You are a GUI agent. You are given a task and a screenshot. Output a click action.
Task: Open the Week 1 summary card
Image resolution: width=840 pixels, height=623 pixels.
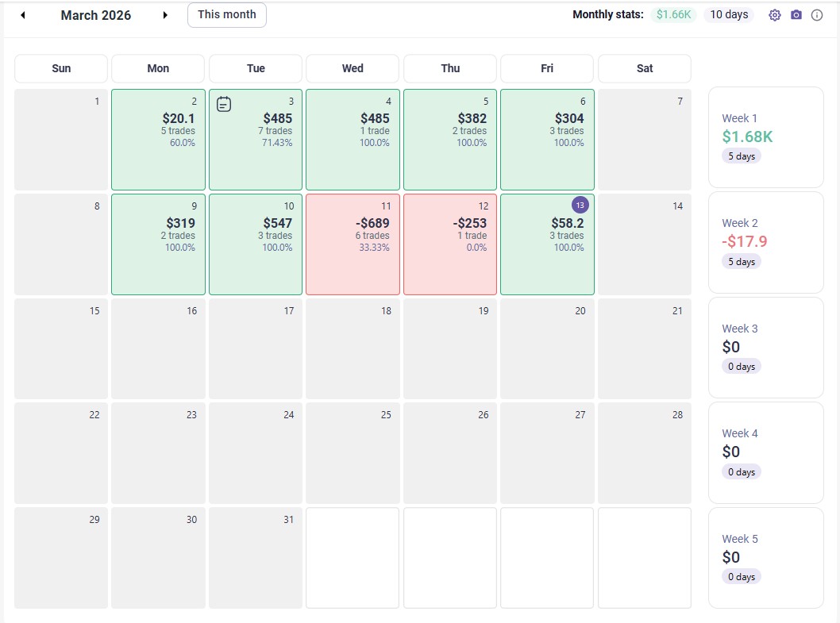click(x=765, y=137)
